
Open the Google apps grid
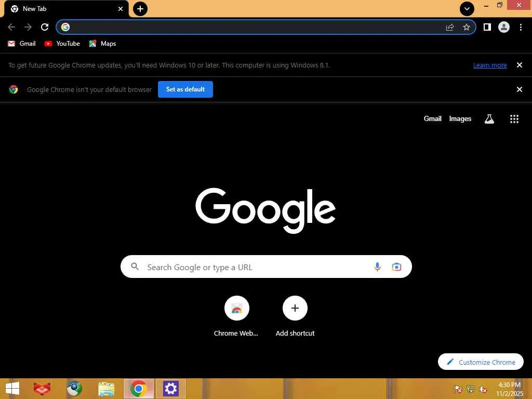pos(514,119)
